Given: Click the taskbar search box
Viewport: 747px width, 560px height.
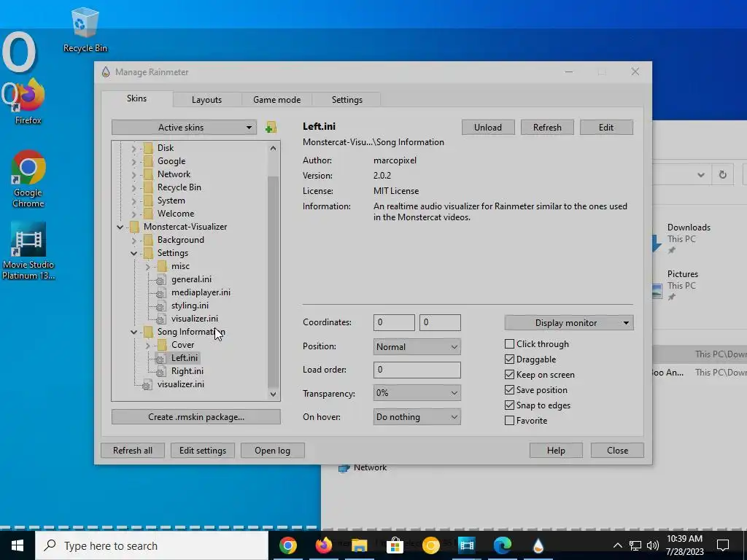Looking at the screenshot, I should (x=152, y=545).
